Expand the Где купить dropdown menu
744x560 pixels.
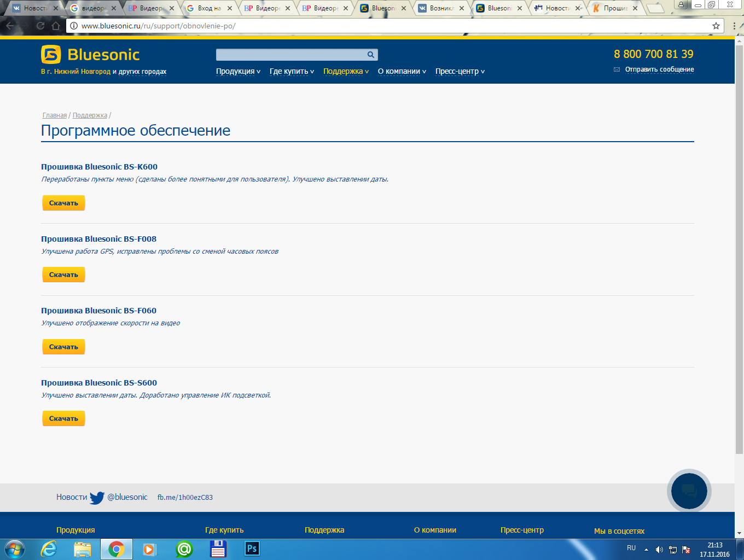[292, 71]
